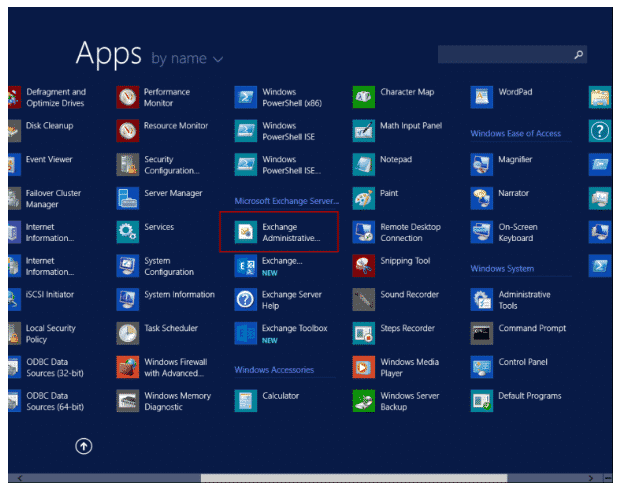Click the search magnifying glass button
The height and width of the screenshot is (492, 622).
pyautogui.click(x=578, y=54)
